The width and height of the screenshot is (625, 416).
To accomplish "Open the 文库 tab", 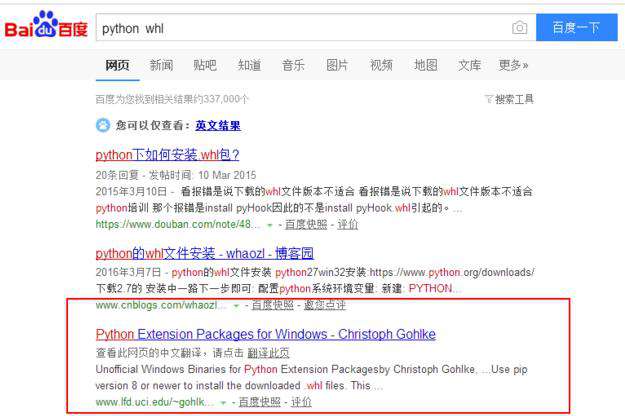I will [470, 65].
